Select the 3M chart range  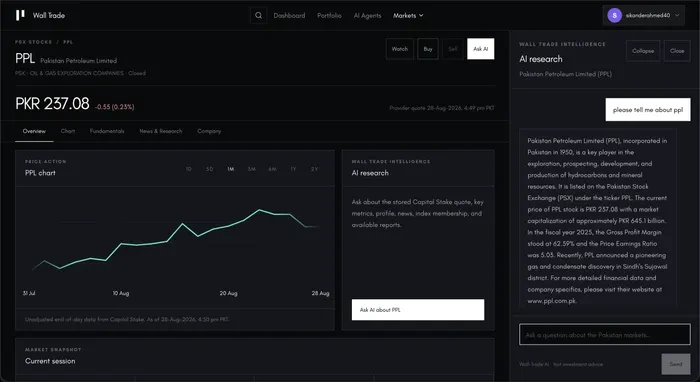(x=251, y=169)
